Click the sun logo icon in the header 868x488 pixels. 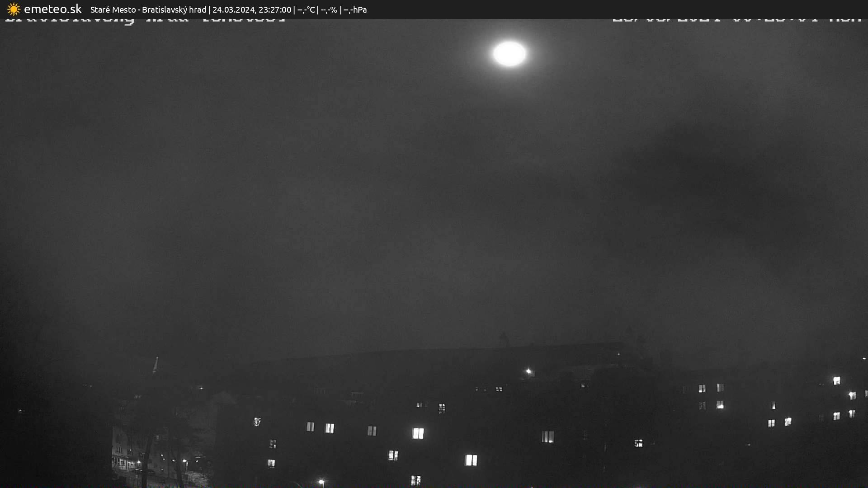pyautogui.click(x=14, y=9)
